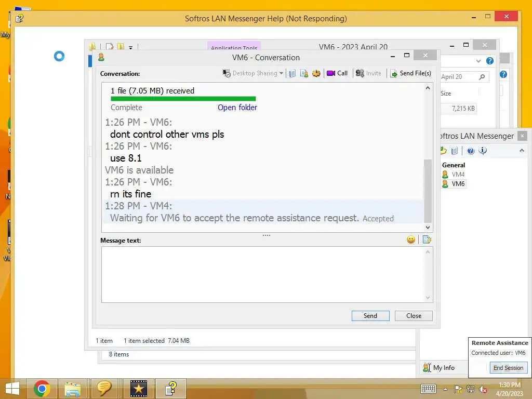Click the Application Tools ribbon tab in Explorer
The width and height of the screenshot is (532, 399).
pyautogui.click(x=234, y=47)
